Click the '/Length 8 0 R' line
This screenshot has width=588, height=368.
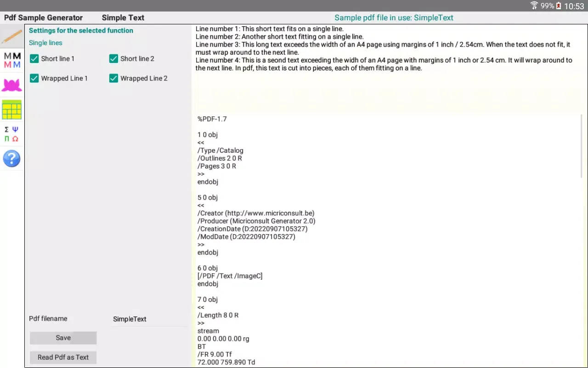(x=218, y=315)
